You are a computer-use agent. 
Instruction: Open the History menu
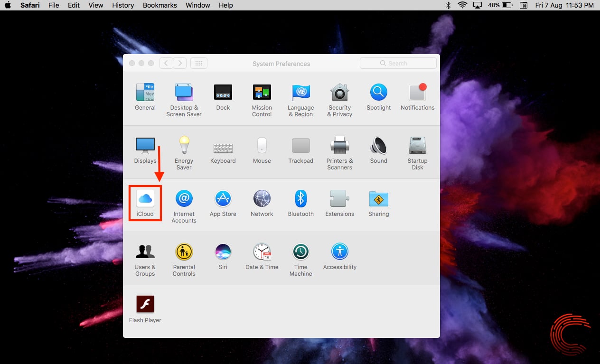pyautogui.click(x=123, y=5)
